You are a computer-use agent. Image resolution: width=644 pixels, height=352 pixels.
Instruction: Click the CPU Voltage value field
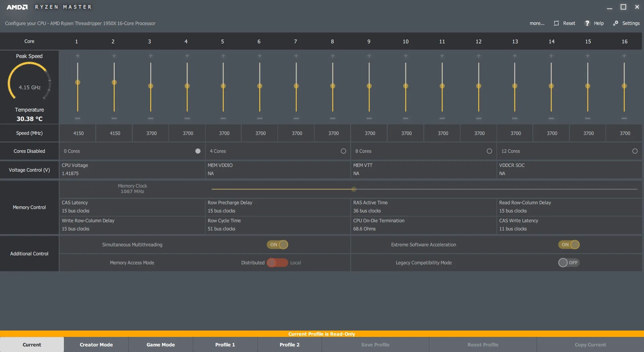click(x=132, y=170)
